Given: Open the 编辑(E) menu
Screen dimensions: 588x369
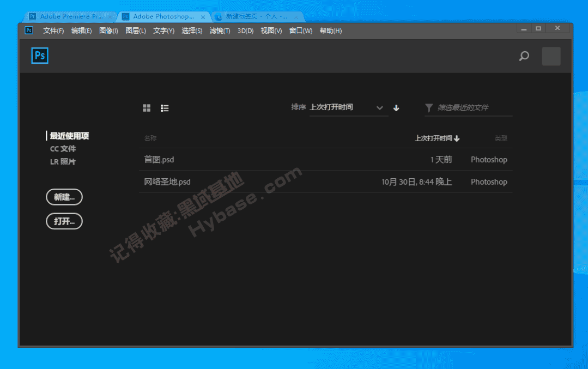Looking at the screenshot, I should 81,31.
